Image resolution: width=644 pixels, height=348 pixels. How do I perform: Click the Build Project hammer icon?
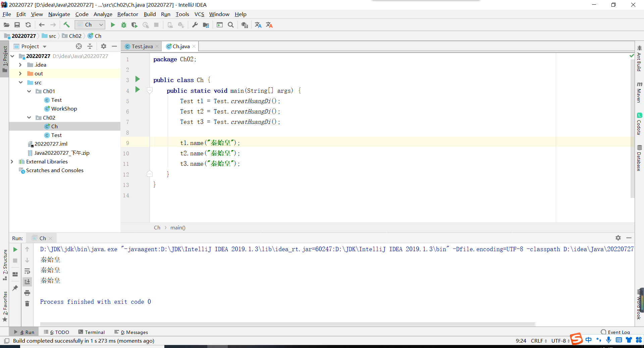click(x=66, y=25)
